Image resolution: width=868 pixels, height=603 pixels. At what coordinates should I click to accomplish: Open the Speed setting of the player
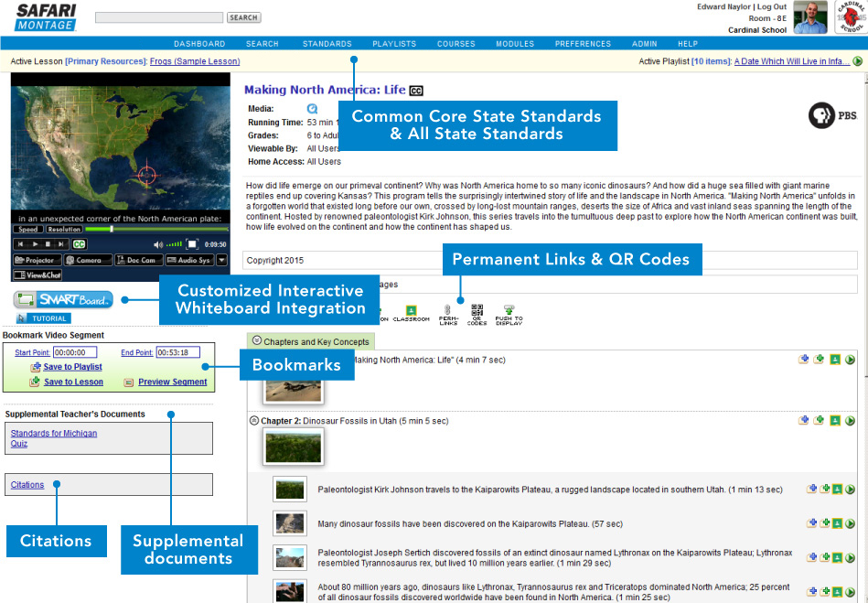(27, 230)
